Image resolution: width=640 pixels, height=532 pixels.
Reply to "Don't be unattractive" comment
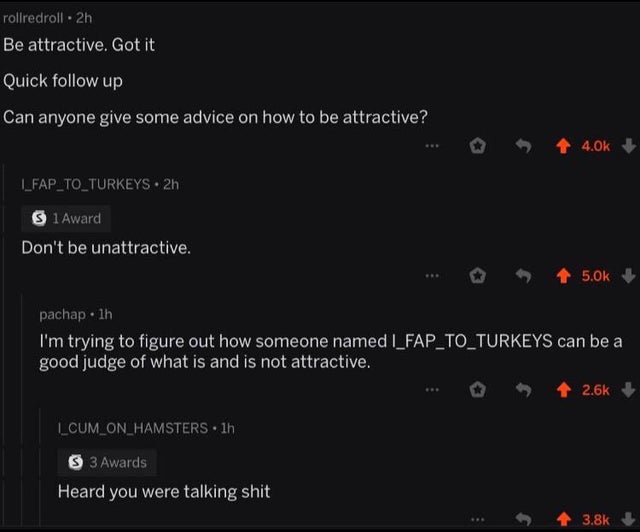(x=523, y=276)
